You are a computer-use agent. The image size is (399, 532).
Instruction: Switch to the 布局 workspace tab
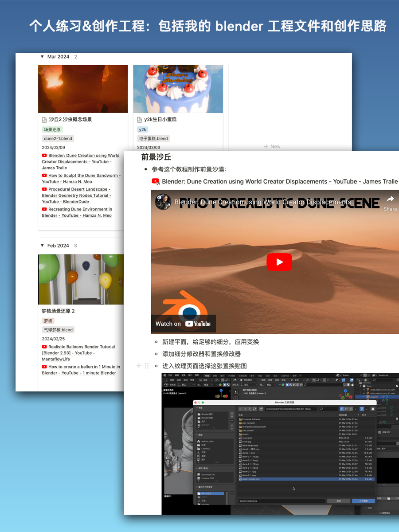click(207, 375)
